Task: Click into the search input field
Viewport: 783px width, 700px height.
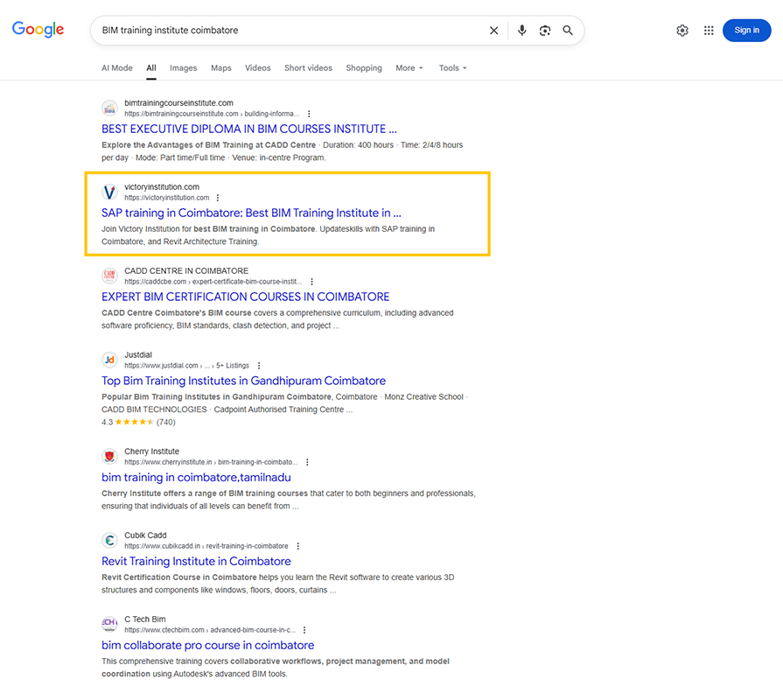Action: click(289, 31)
